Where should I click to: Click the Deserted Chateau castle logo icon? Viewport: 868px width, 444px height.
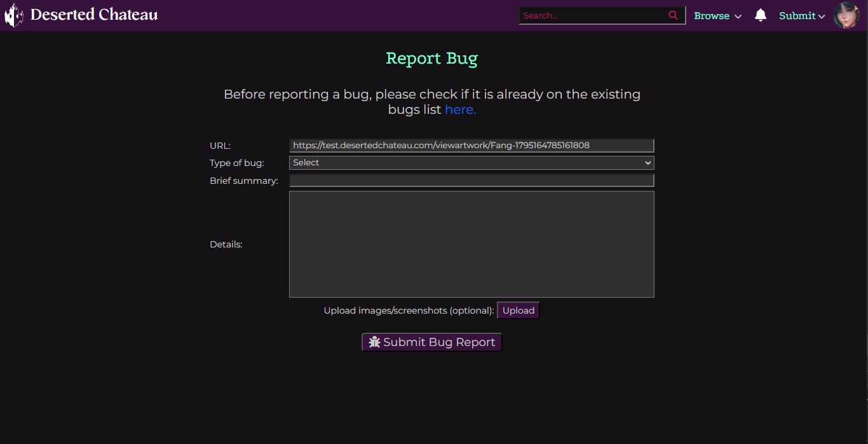[x=14, y=15]
